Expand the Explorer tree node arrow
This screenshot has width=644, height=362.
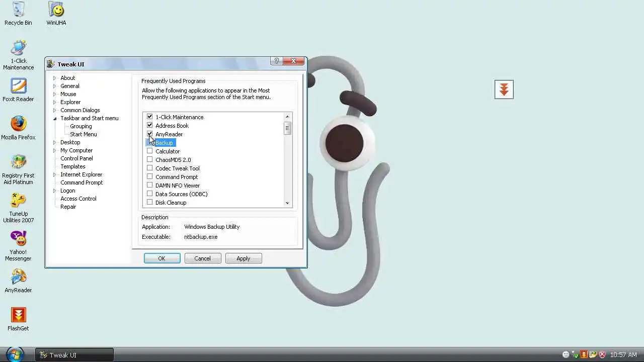click(x=55, y=102)
